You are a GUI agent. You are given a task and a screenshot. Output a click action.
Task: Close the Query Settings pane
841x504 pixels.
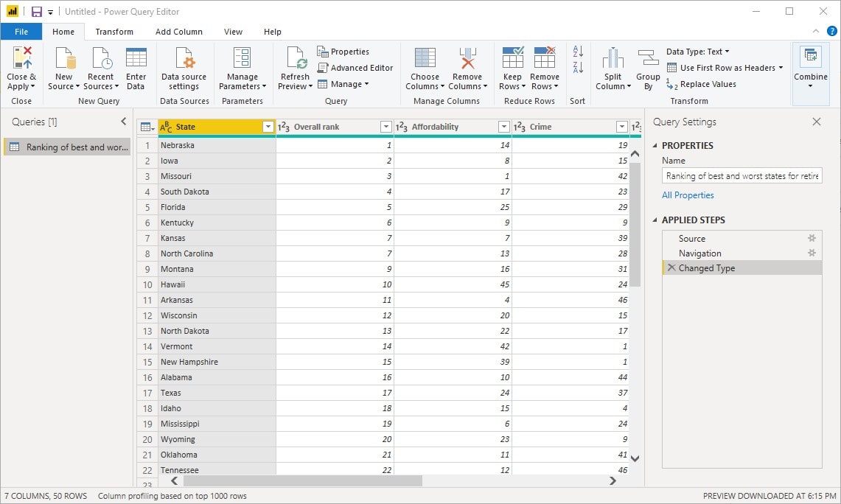click(817, 122)
